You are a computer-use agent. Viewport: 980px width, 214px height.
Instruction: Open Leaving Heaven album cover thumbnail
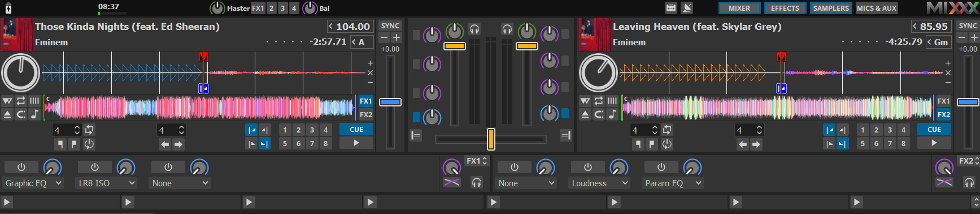click(x=594, y=35)
